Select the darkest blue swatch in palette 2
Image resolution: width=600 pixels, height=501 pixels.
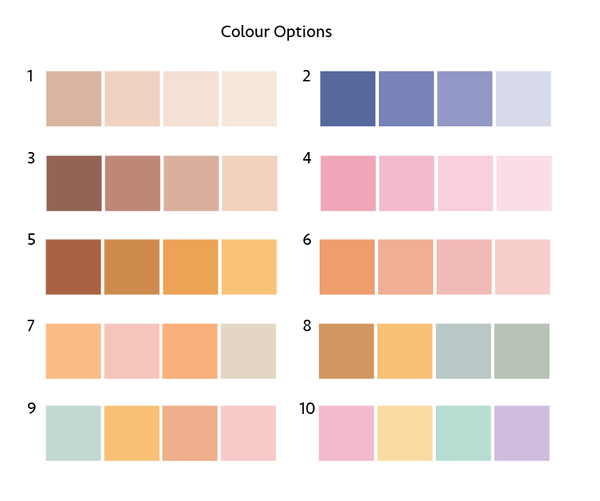pos(347,99)
